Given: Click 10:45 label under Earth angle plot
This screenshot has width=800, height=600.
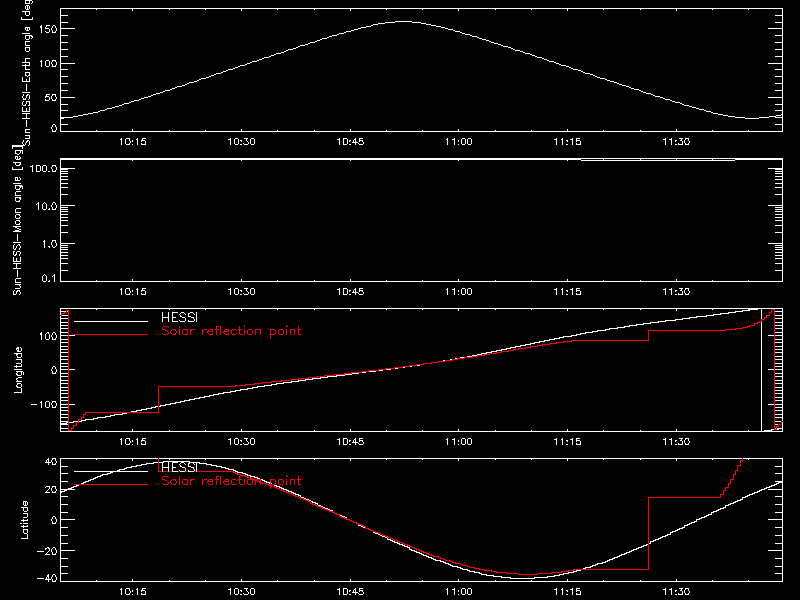Looking at the screenshot, I should (x=350, y=142).
